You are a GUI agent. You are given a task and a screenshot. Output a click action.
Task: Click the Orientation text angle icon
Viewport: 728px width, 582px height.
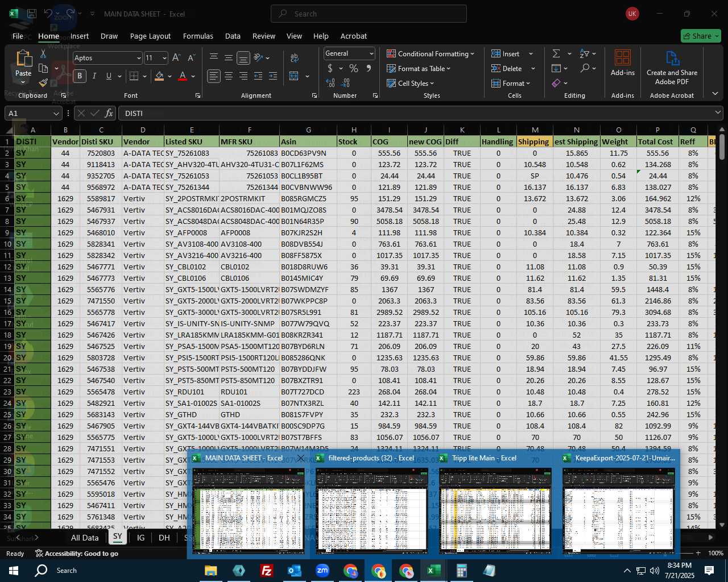(x=259, y=57)
